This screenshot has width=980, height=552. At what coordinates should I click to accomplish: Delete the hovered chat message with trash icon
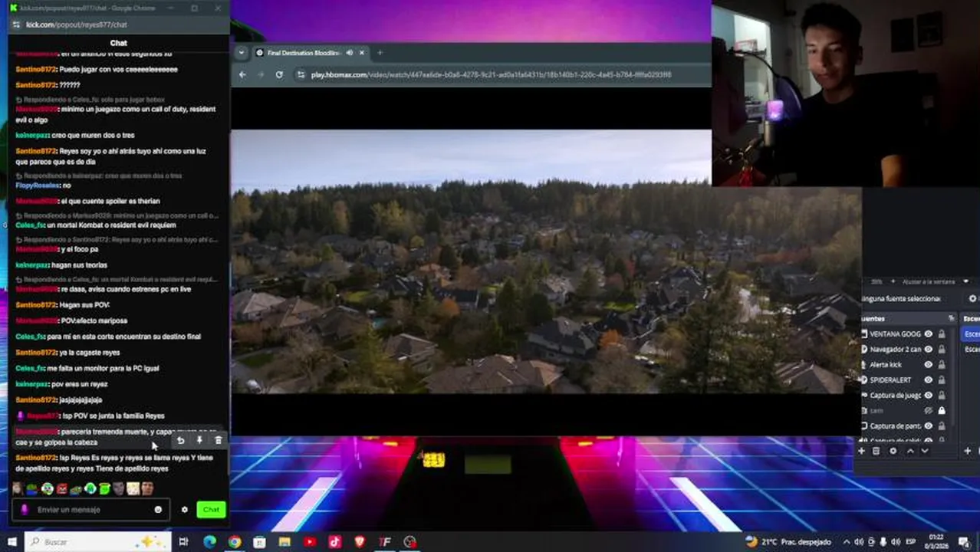pyautogui.click(x=219, y=440)
